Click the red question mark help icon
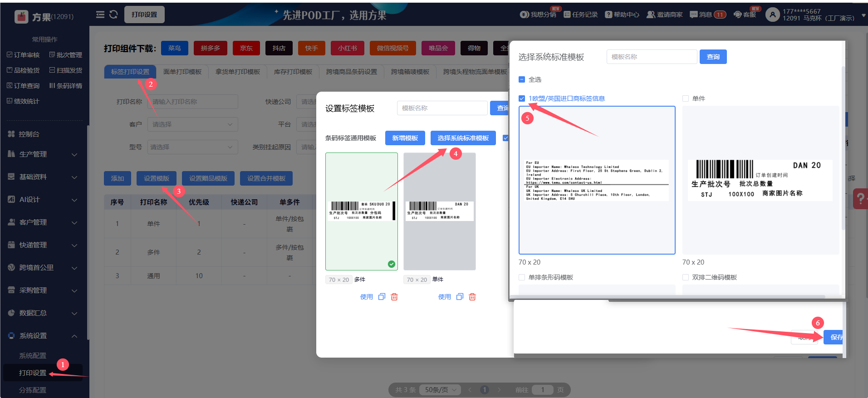Screen dimensions: 868x398 click(860, 199)
